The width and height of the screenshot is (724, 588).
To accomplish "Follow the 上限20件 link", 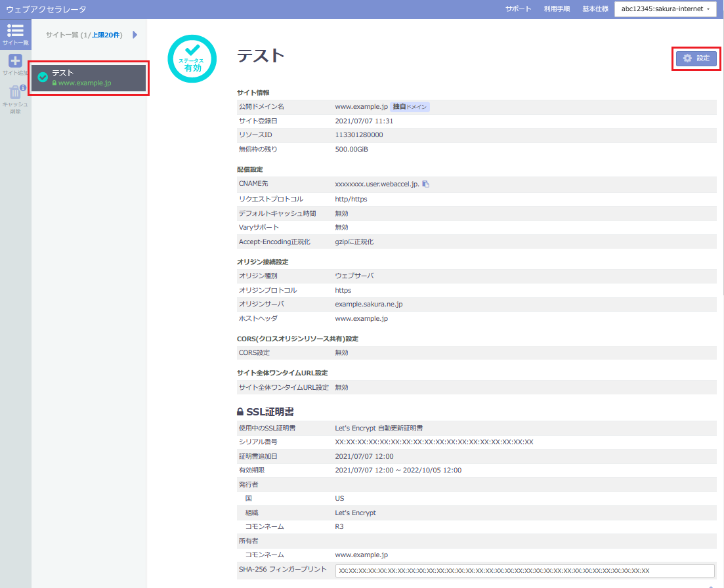I will (x=106, y=35).
